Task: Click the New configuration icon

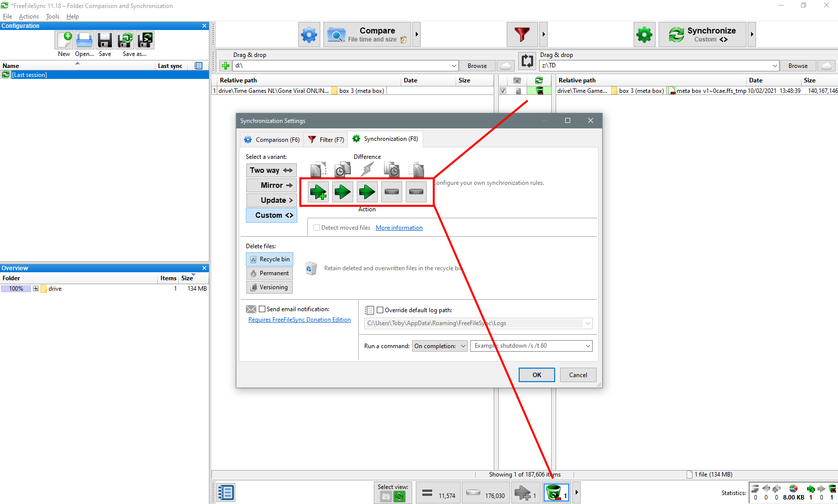Action: click(64, 40)
